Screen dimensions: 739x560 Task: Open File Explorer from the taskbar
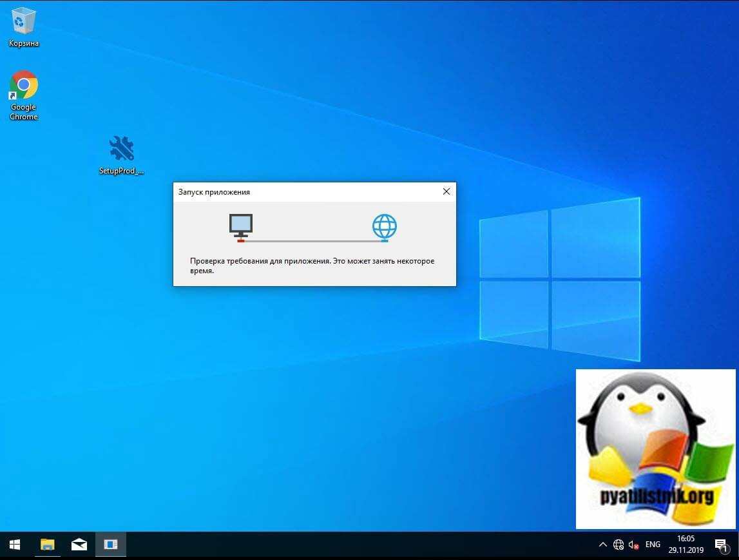click(x=46, y=545)
